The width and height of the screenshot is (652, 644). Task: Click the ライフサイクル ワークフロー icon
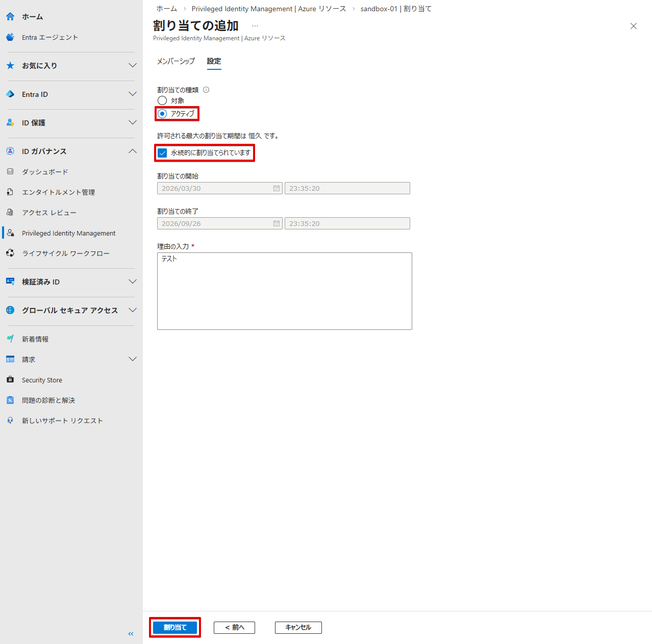click(x=10, y=253)
